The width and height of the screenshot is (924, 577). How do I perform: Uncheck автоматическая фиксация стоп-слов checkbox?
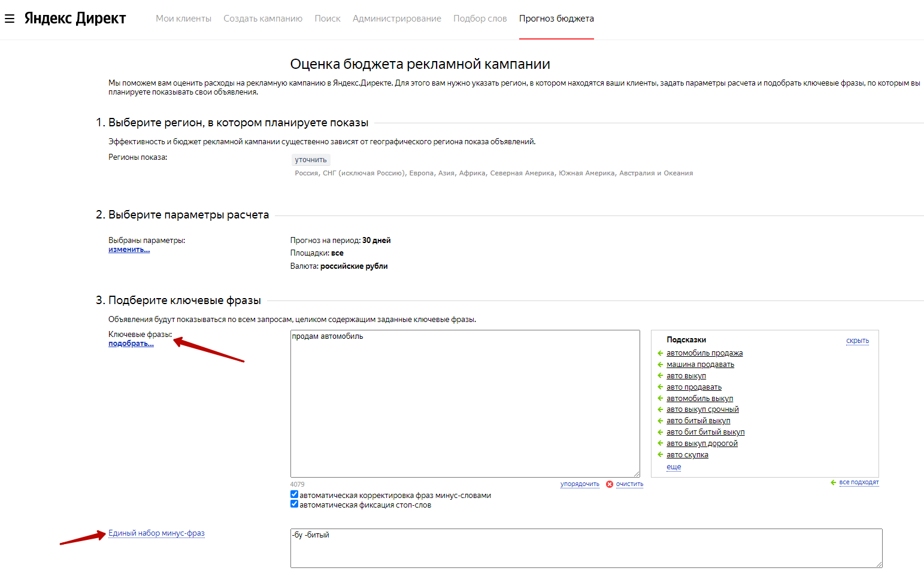294,504
